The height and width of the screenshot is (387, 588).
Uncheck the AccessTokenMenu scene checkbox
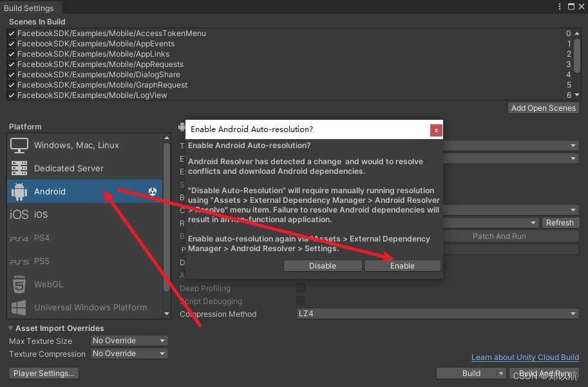coord(12,33)
